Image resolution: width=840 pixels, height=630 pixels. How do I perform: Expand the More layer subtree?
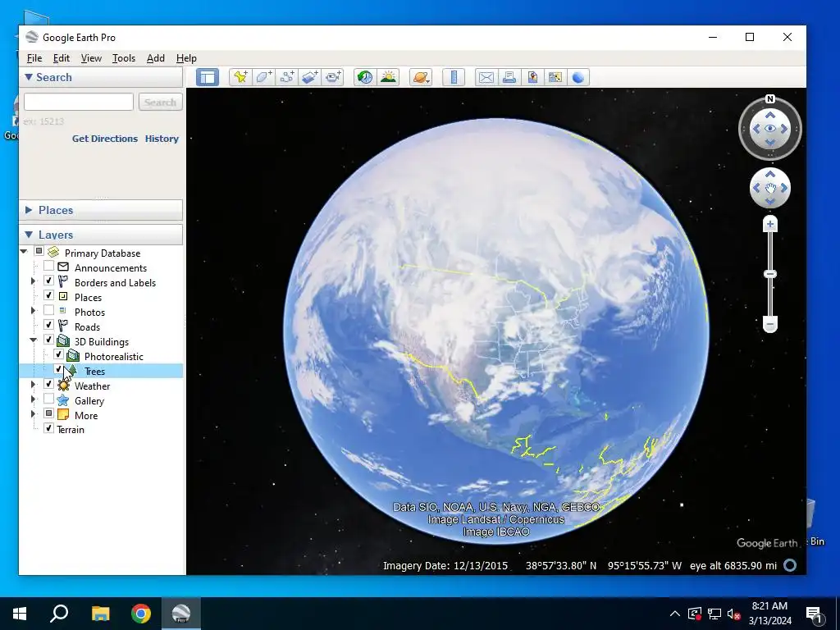(33, 413)
